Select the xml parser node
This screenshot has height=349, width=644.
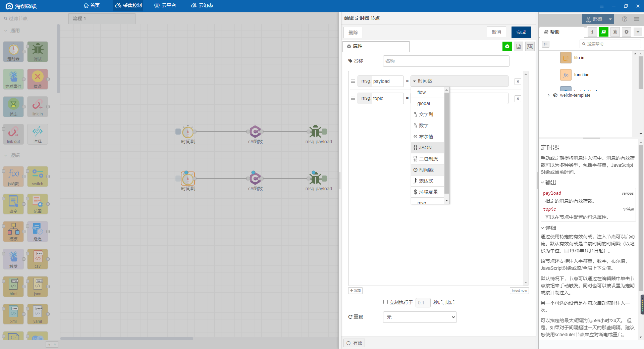(13, 314)
